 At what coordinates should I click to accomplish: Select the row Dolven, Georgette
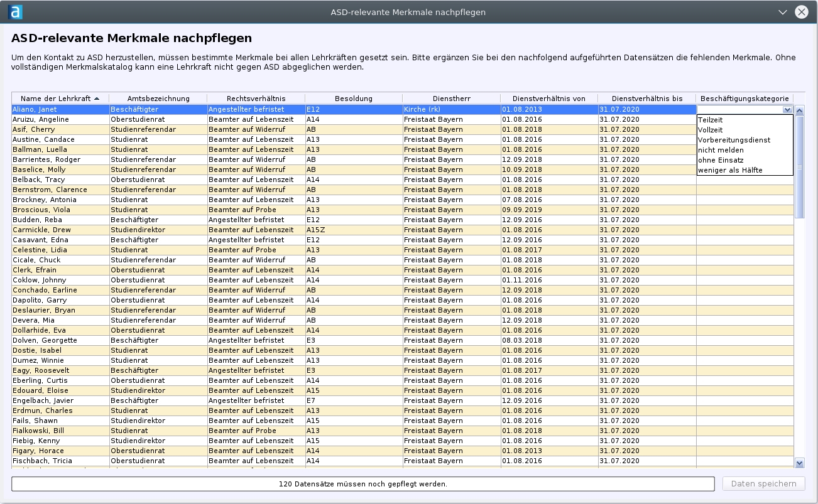[403, 340]
